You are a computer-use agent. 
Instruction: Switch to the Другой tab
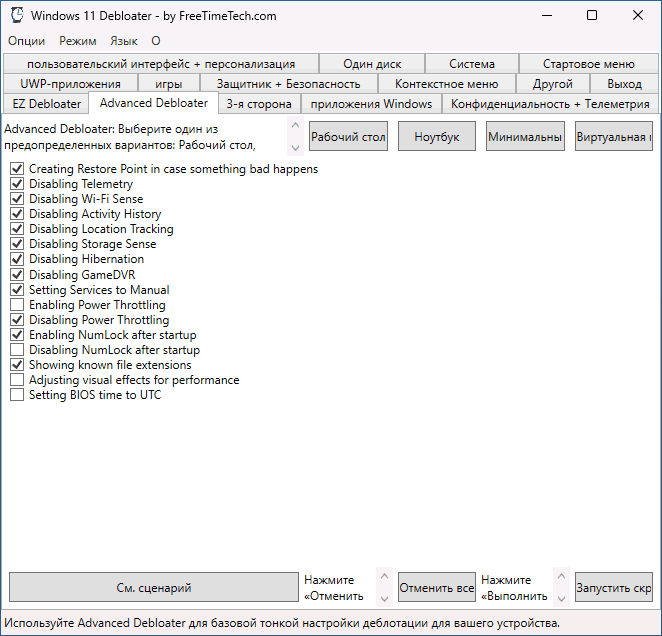tap(552, 84)
